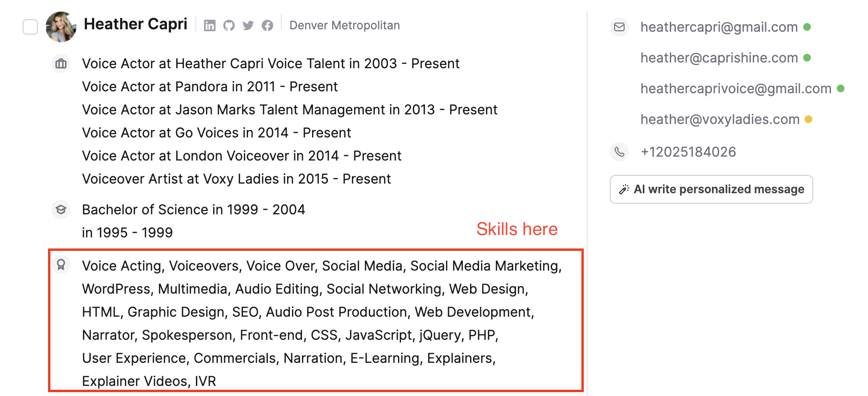Click AI write personalized message button
This screenshot has width=868, height=396.
tap(711, 189)
